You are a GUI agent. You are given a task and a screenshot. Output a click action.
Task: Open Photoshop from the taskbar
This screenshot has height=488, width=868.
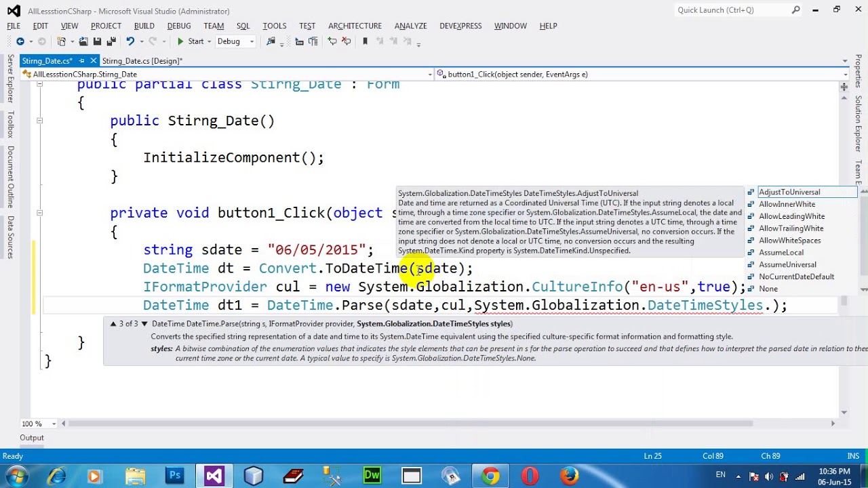click(175, 476)
